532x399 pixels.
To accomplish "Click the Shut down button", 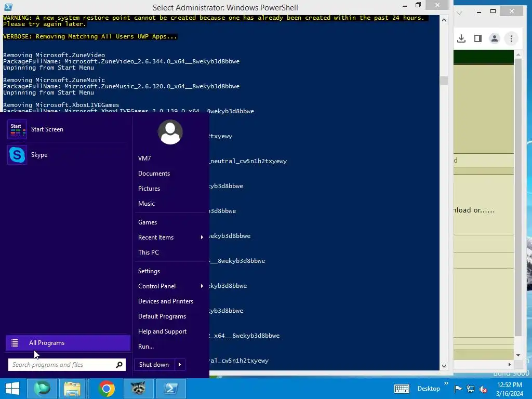I will tap(154, 365).
